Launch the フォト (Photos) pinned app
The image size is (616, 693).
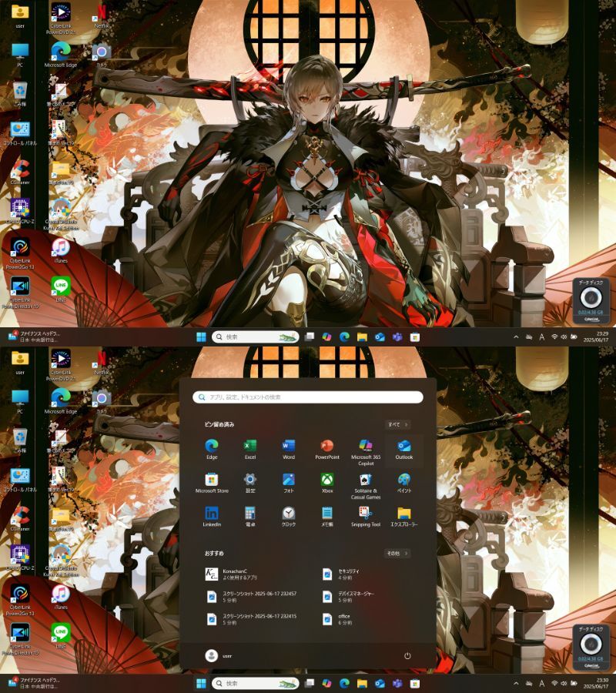coord(289,483)
